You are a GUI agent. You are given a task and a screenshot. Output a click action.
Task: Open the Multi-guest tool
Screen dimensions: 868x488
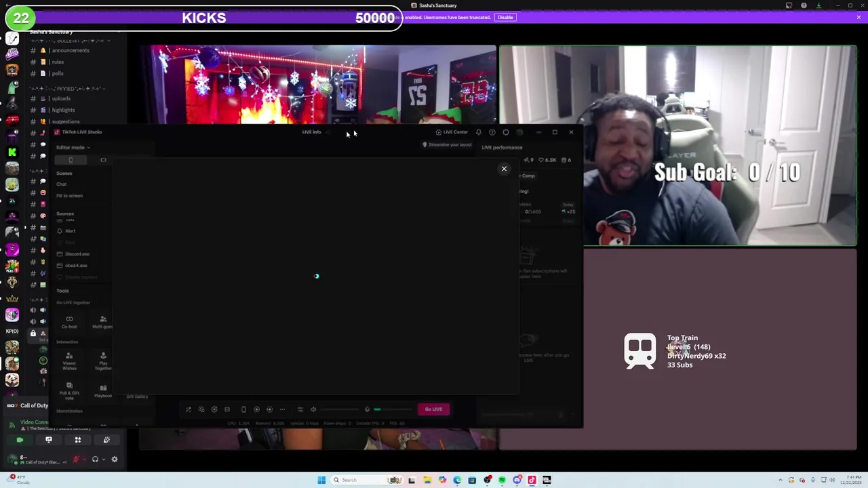pyautogui.click(x=103, y=322)
